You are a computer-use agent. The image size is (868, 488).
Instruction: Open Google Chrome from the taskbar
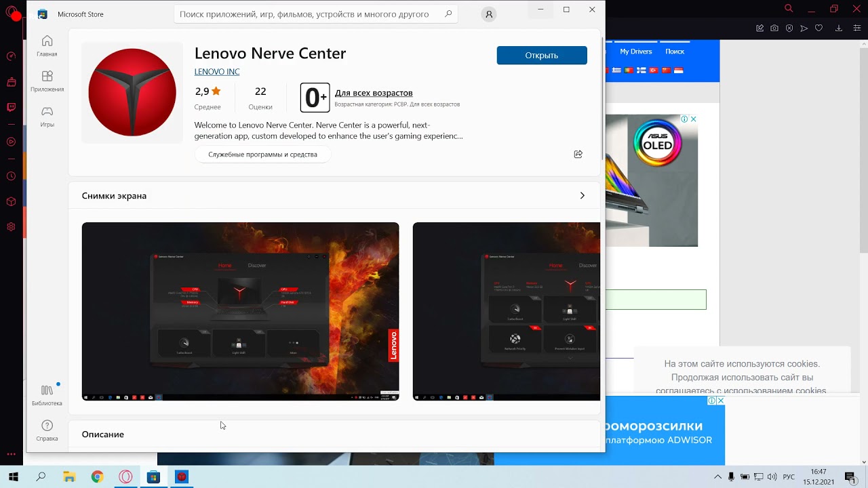(x=97, y=477)
